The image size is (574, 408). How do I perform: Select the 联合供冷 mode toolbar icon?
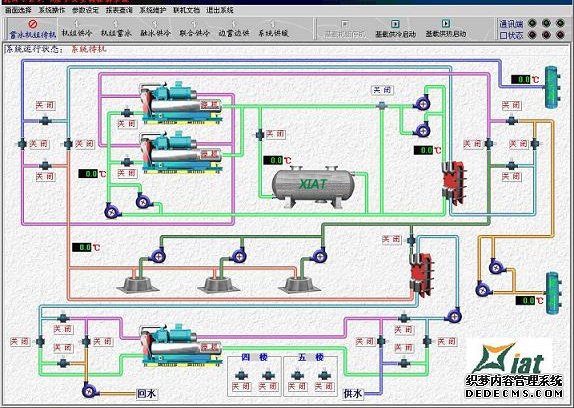[194, 30]
